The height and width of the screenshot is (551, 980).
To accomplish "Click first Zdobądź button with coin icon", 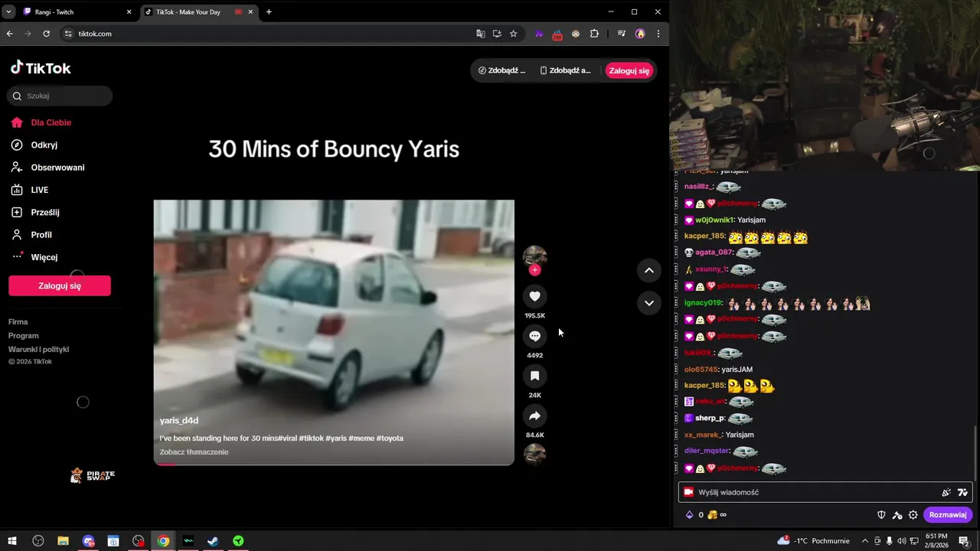I will tap(503, 70).
